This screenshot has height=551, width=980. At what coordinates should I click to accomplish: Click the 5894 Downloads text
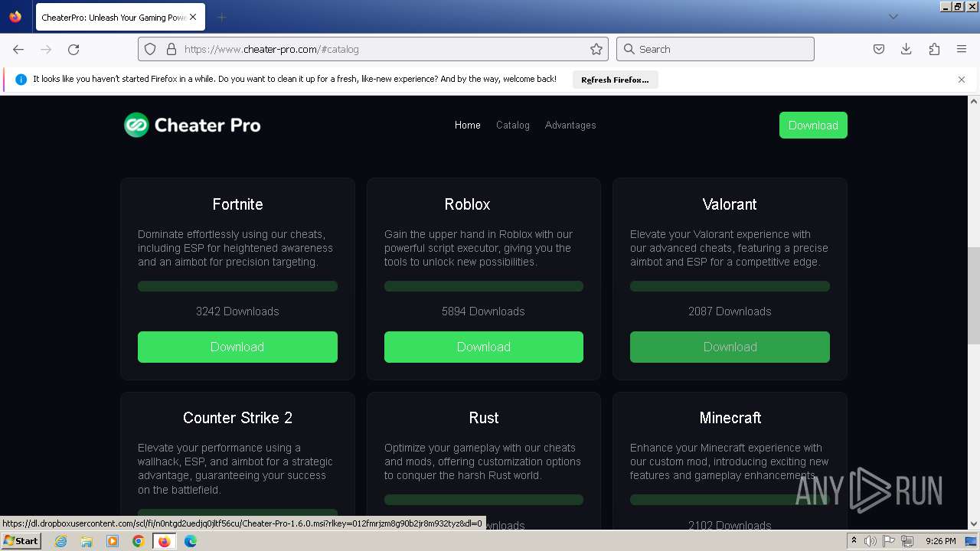(x=483, y=311)
